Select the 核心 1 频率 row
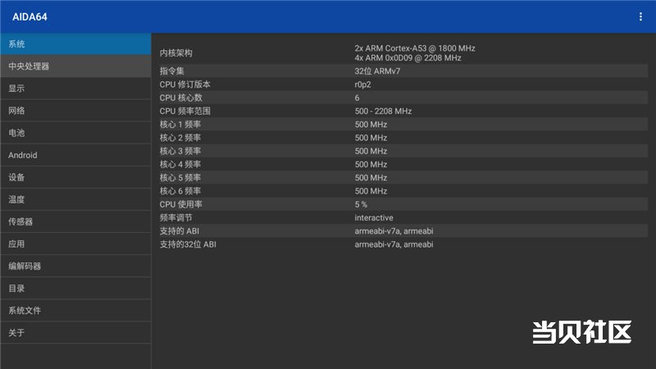This screenshot has width=656, height=369. tap(403, 124)
